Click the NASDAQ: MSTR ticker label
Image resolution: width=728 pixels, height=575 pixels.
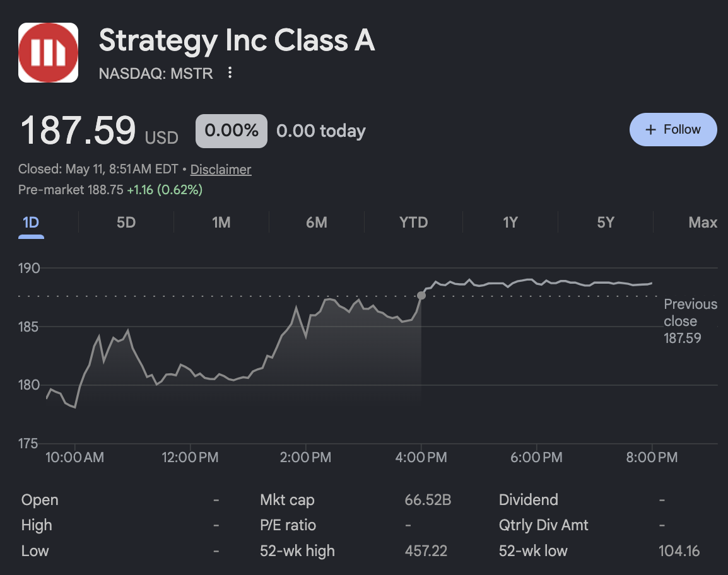point(156,73)
